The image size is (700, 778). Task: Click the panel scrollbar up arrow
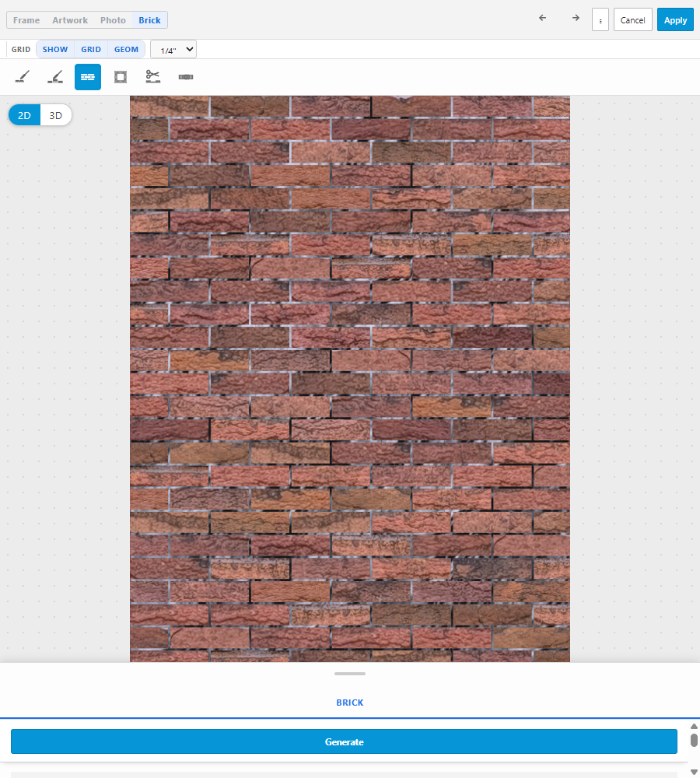point(694,727)
